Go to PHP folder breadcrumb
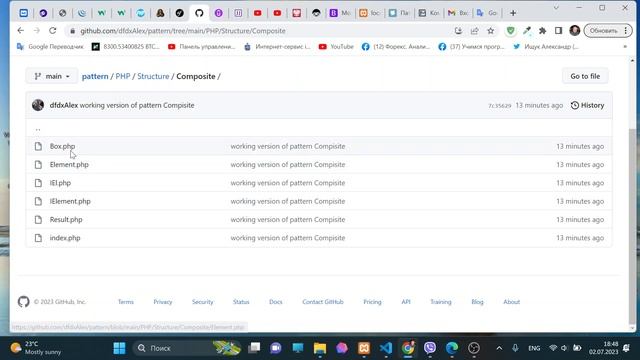The height and width of the screenshot is (360, 640). (122, 76)
